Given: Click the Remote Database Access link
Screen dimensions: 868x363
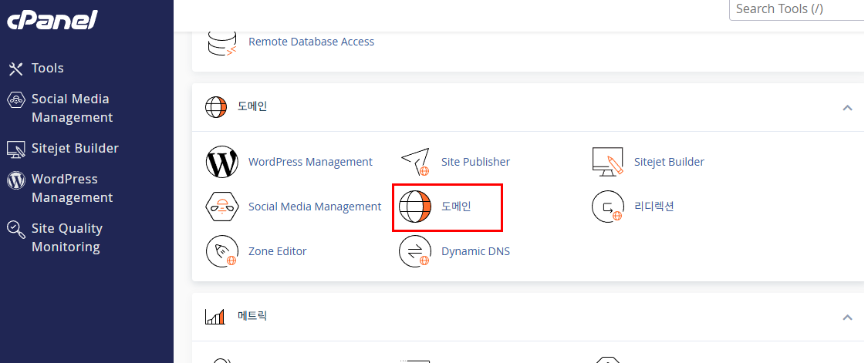Looking at the screenshot, I should (311, 42).
